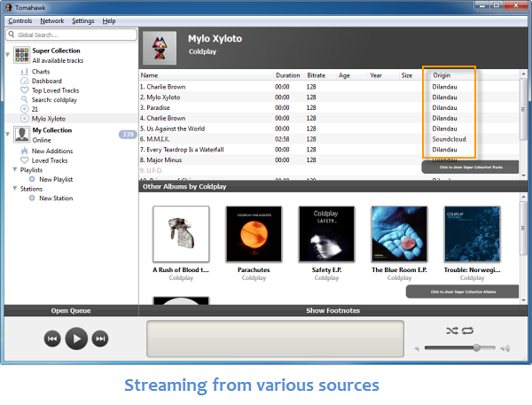Click the Global Search field
This screenshot has width=532, height=405.
pyautogui.click(x=71, y=35)
